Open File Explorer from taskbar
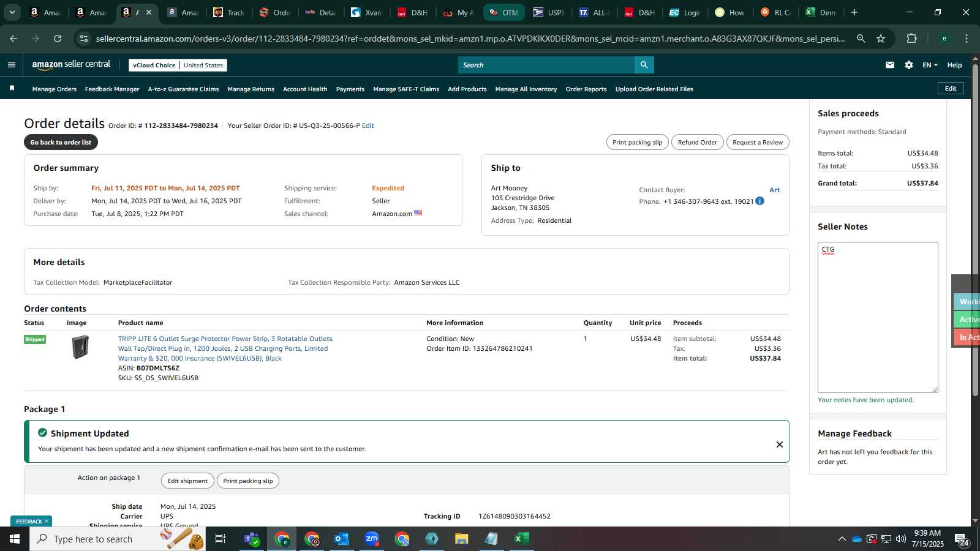Viewport: 980px width, 551px height. [461, 539]
